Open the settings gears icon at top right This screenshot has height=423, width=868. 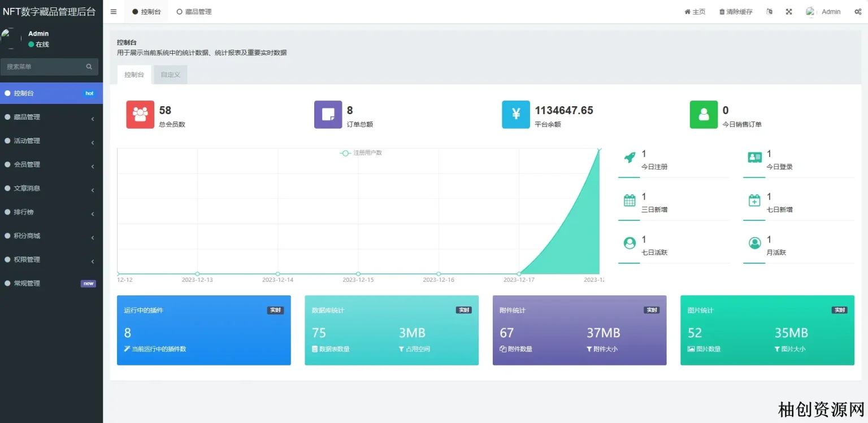click(858, 12)
